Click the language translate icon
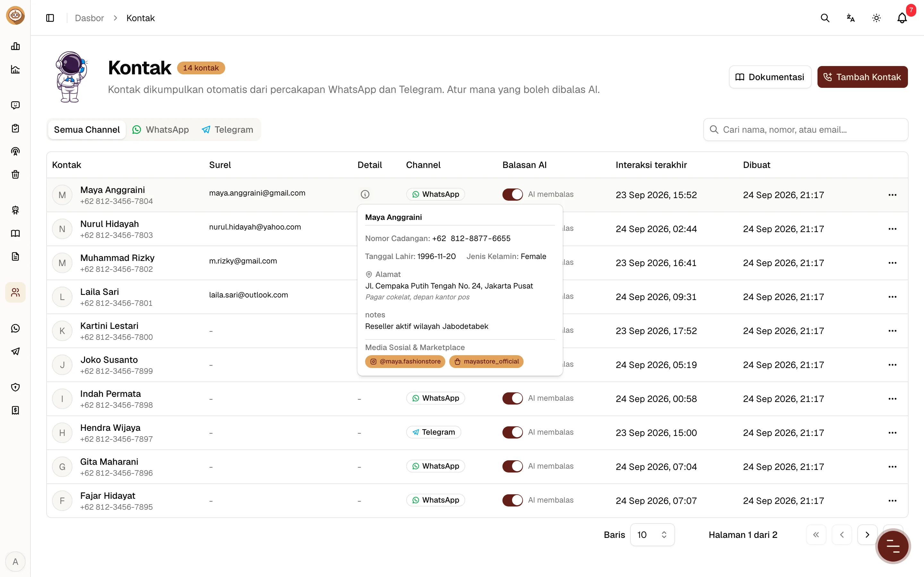 click(x=851, y=18)
